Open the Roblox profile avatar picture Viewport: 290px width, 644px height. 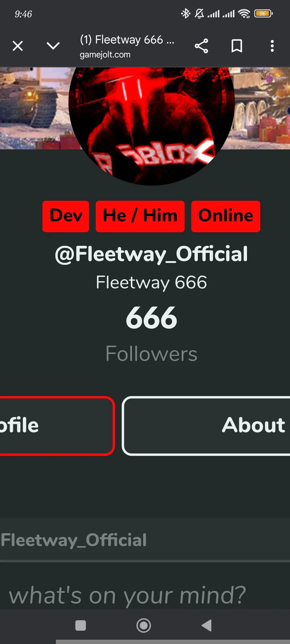[151, 126]
